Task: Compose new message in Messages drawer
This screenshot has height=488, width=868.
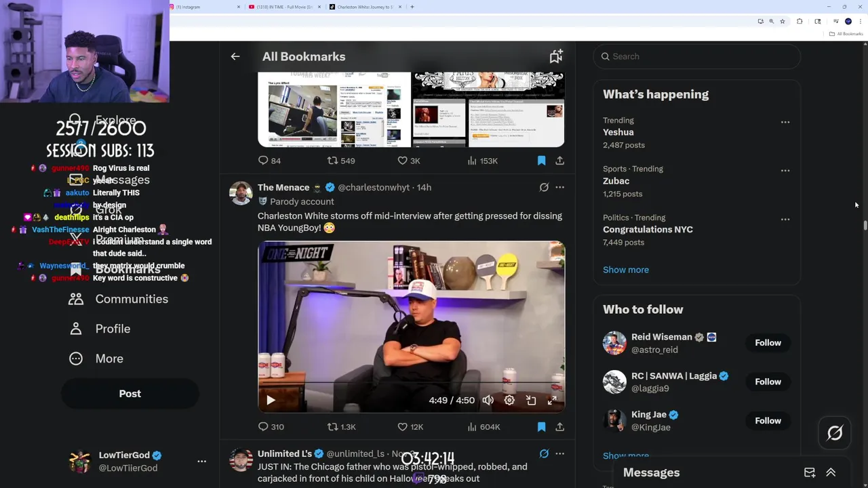Action: coord(810,472)
